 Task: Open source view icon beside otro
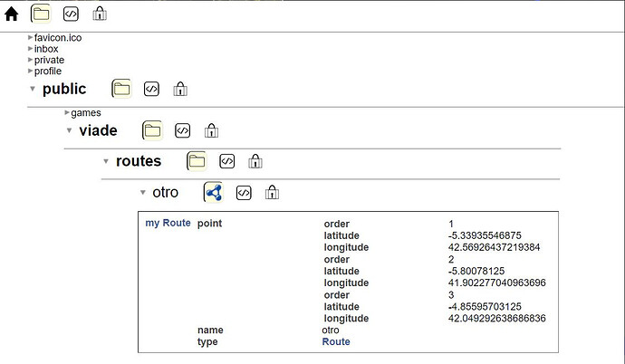pyautogui.click(x=243, y=193)
